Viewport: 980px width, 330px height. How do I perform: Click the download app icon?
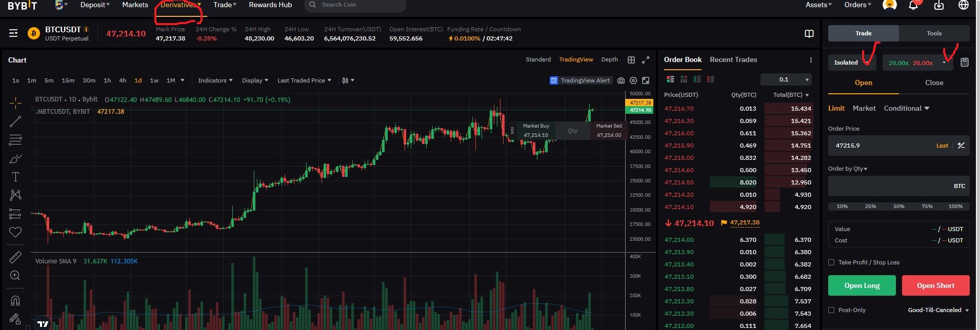(939, 5)
